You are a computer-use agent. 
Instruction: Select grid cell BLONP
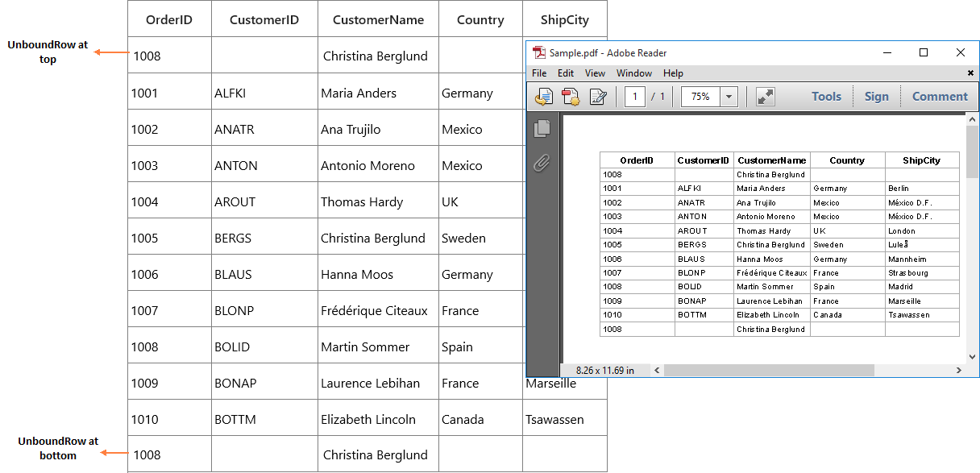tap(264, 310)
